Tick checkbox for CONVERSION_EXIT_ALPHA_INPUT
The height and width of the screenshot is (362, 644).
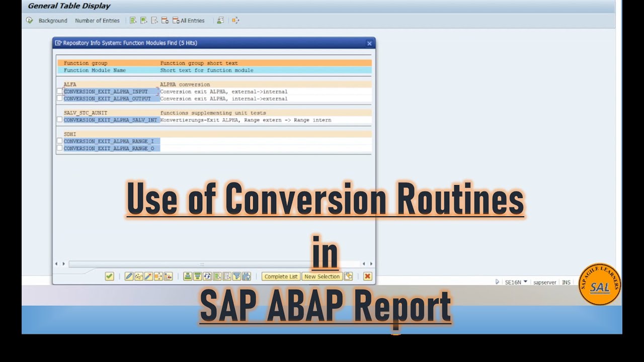59,92
